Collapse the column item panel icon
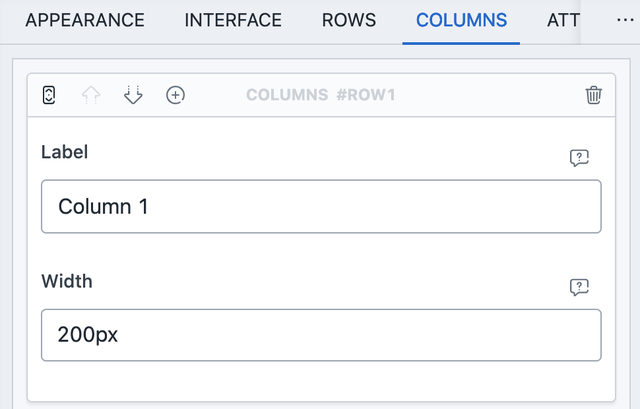 tap(49, 95)
